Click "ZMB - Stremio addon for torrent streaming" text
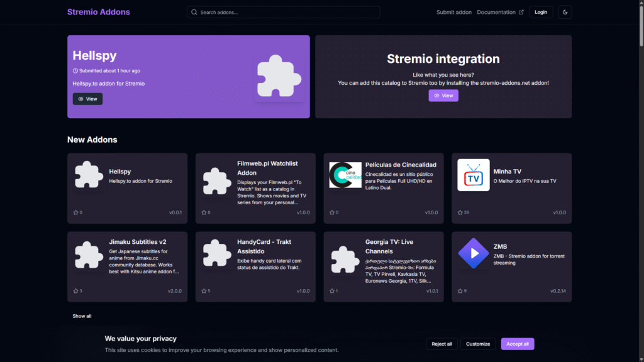 click(x=529, y=260)
